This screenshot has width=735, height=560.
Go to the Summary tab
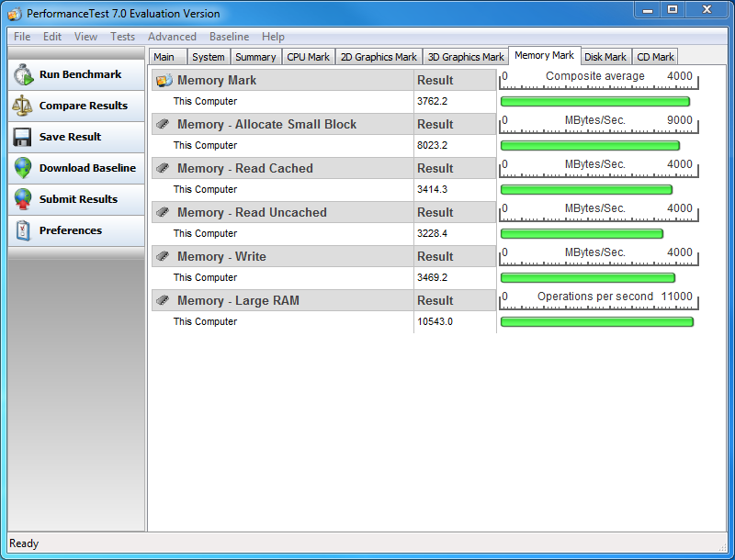tap(255, 57)
